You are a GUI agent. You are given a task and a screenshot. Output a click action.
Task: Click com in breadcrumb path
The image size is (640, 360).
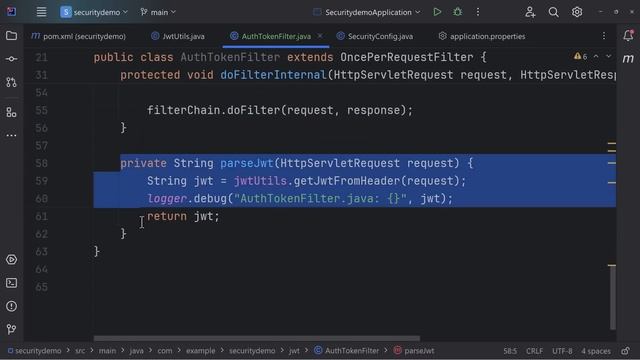pos(165,351)
